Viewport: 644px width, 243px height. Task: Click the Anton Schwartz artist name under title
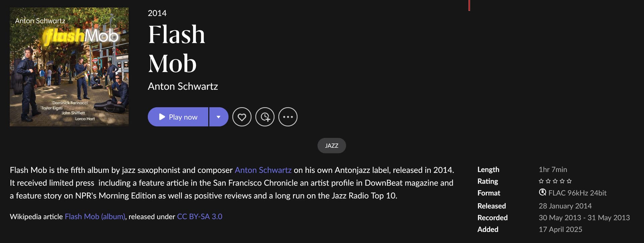click(183, 86)
